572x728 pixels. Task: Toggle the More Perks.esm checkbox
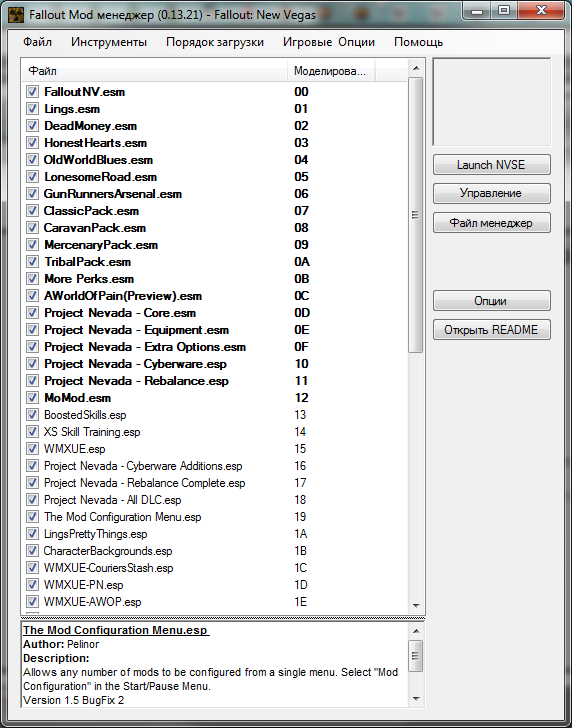click(x=32, y=279)
